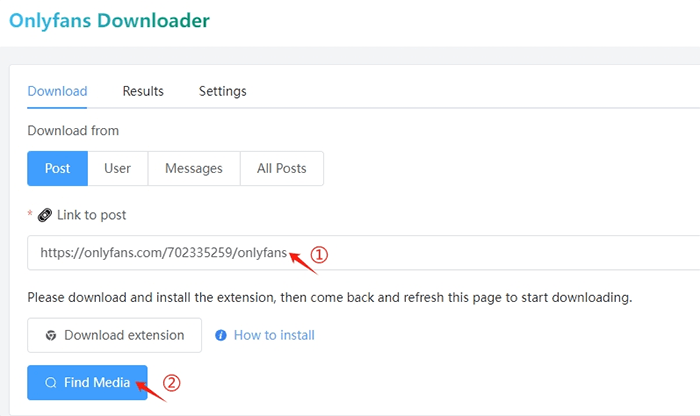The height and width of the screenshot is (416, 700).
Task: Select Messages as download source
Action: click(x=194, y=168)
